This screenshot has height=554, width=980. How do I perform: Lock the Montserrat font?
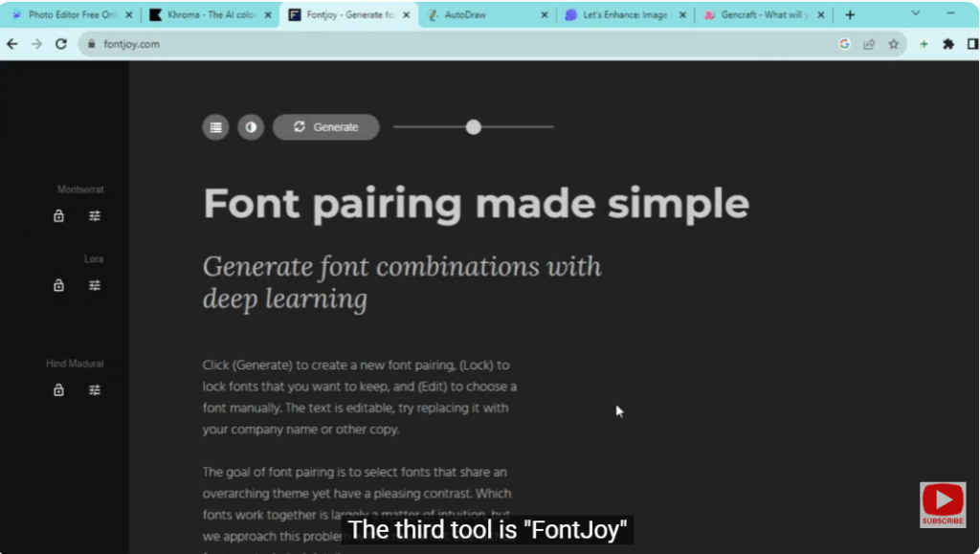58,215
